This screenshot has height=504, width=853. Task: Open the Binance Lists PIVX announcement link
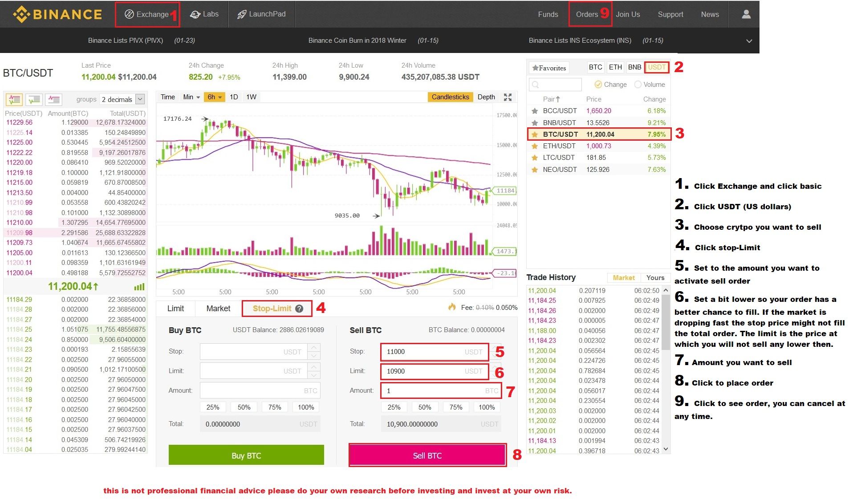[x=126, y=40]
